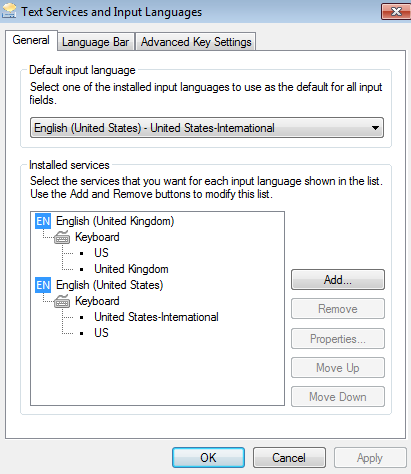411x474 pixels.
Task: Select United States-International in the services list
Action: click(x=156, y=317)
